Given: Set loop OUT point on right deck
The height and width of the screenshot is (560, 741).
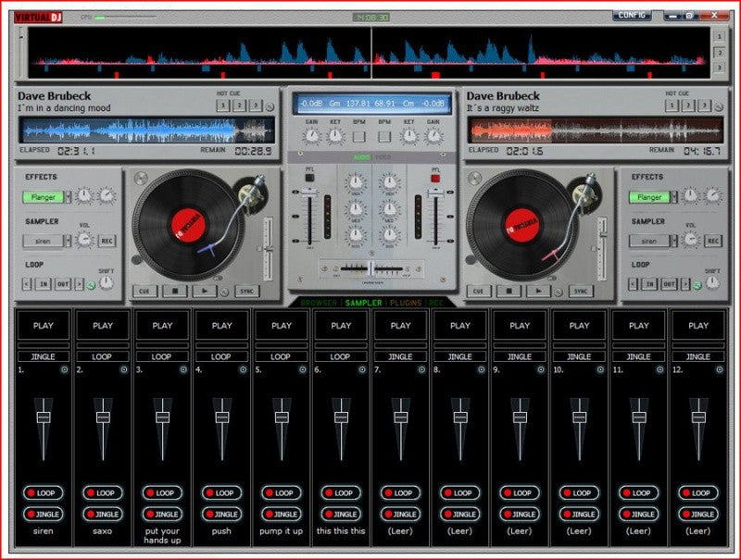Looking at the screenshot, I should 669,284.
